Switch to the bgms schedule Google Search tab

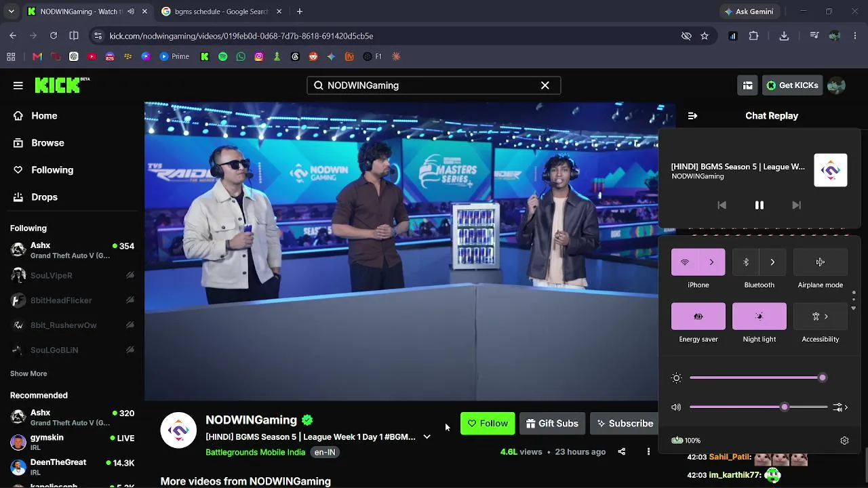coord(220,12)
